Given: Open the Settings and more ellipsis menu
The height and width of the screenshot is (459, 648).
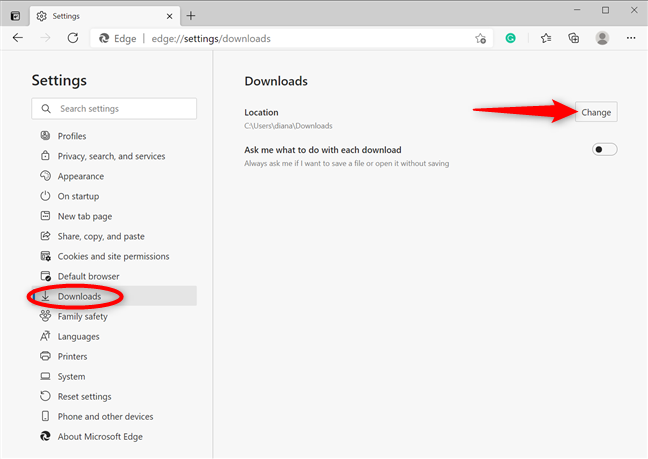Looking at the screenshot, I should 631,38.
